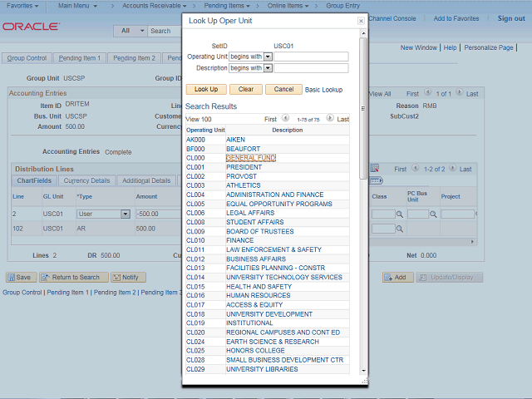Select the PROVOST description

(x=242, y=176)
